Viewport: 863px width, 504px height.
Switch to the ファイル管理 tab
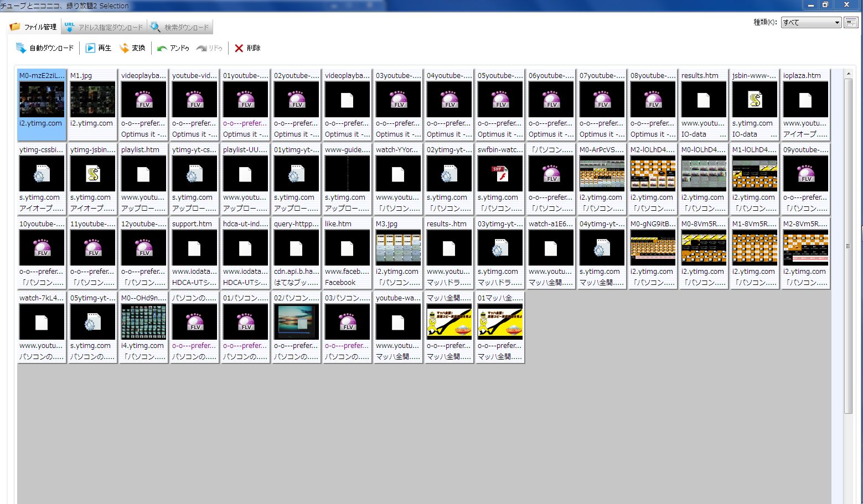pos(34,27)
